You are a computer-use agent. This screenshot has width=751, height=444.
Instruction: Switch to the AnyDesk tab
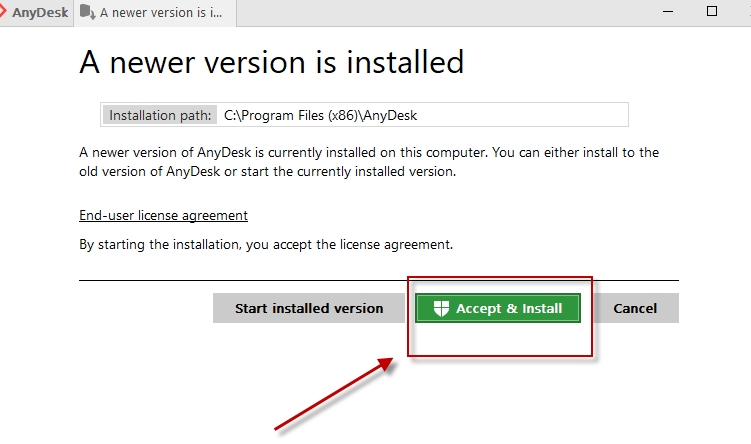(x=38, y=13)
